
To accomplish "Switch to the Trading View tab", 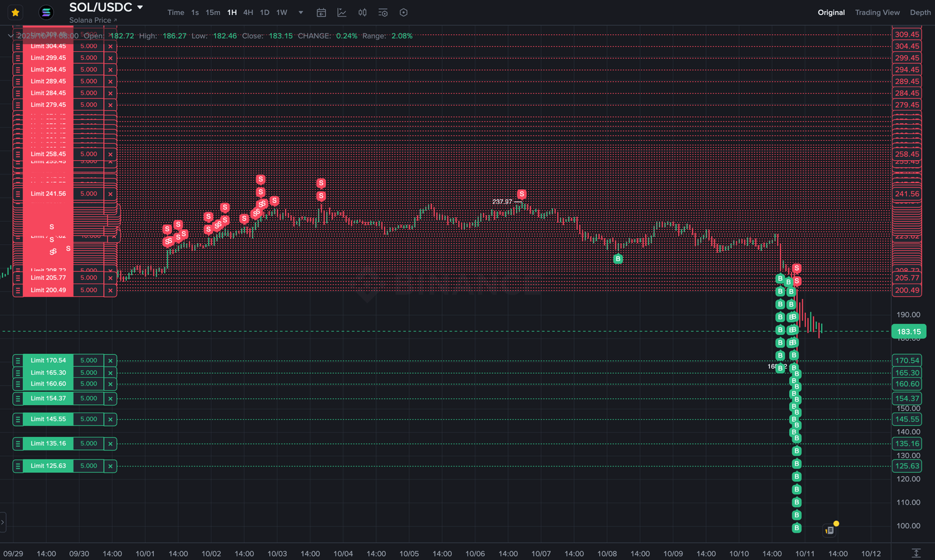I will click(x=877, y=12).
